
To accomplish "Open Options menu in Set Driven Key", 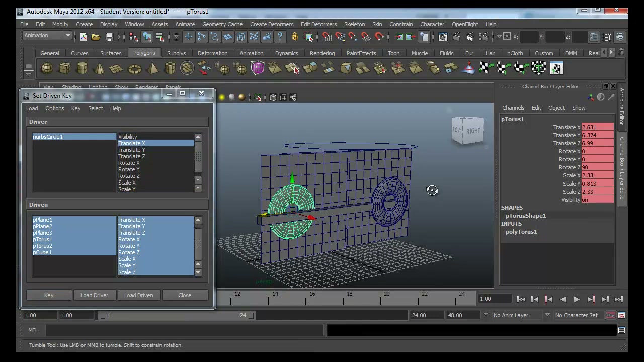I will coord(54,108).
